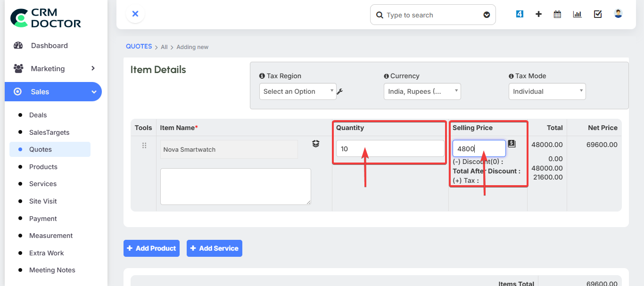
Task: Open the user profile avatar
Action: pyautogui.click(x=618, y=14)
